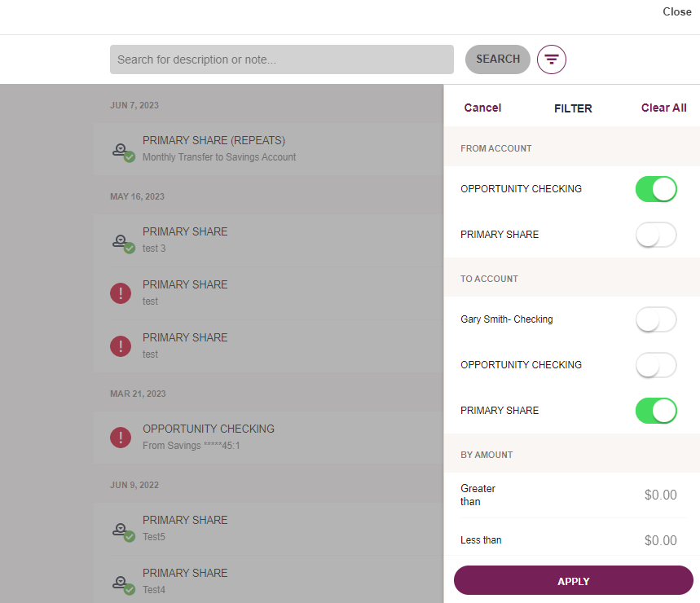Cancel the filter panel

coord(482,108)
